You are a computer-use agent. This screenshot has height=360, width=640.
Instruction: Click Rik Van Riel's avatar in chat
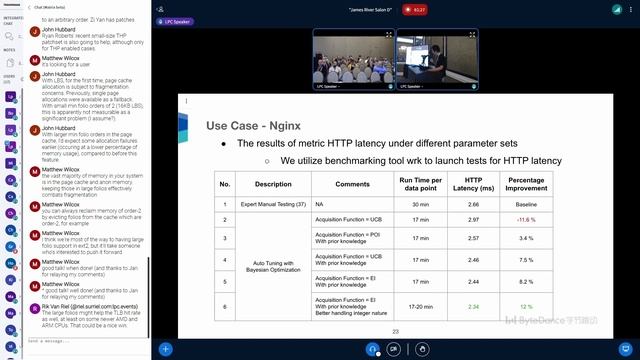point(35,308)
